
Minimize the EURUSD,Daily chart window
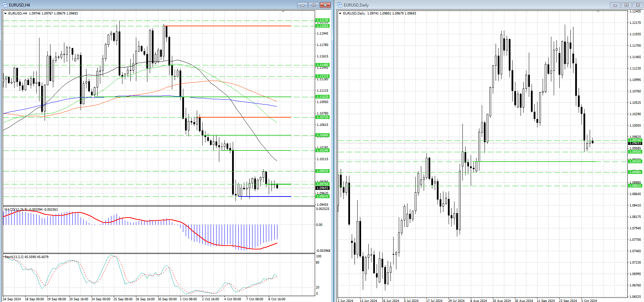pyautogui.click(x=615, y=5)
